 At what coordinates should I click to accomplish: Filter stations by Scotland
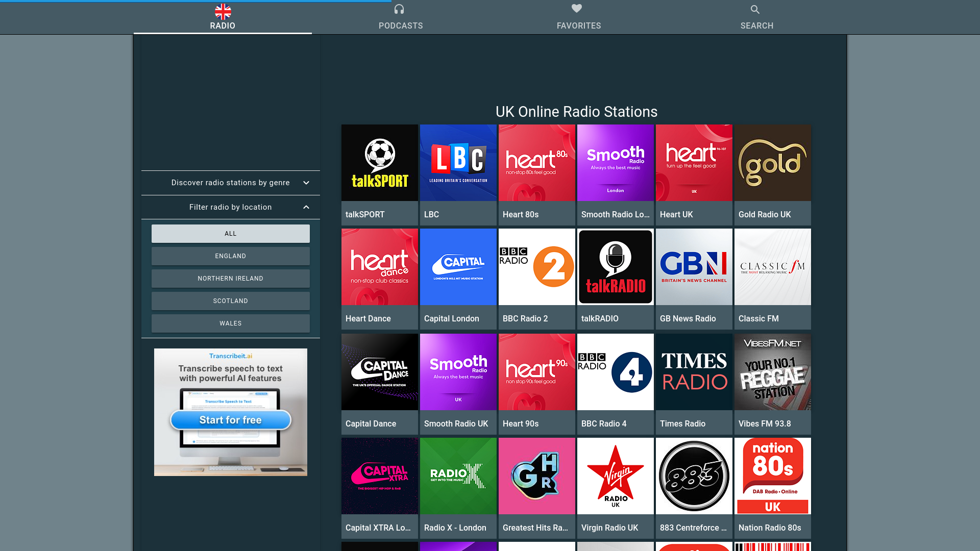click(231, 301)
